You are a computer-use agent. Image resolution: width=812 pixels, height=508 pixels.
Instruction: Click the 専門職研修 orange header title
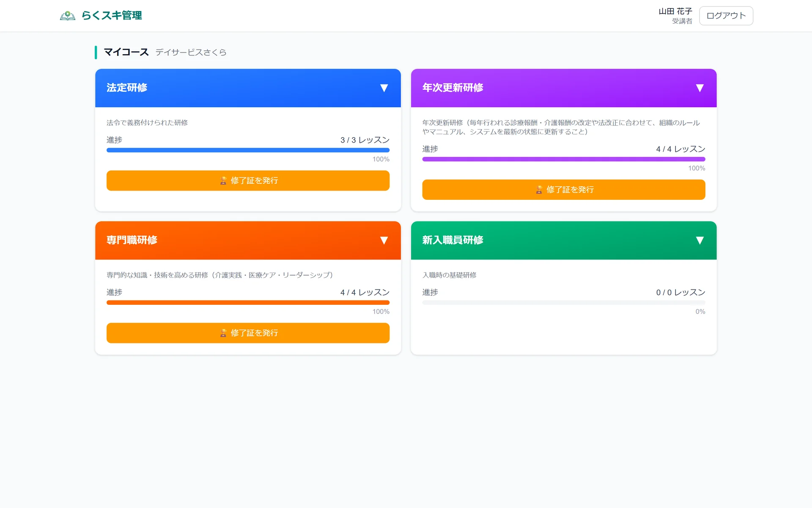click(x=132, y=240)
